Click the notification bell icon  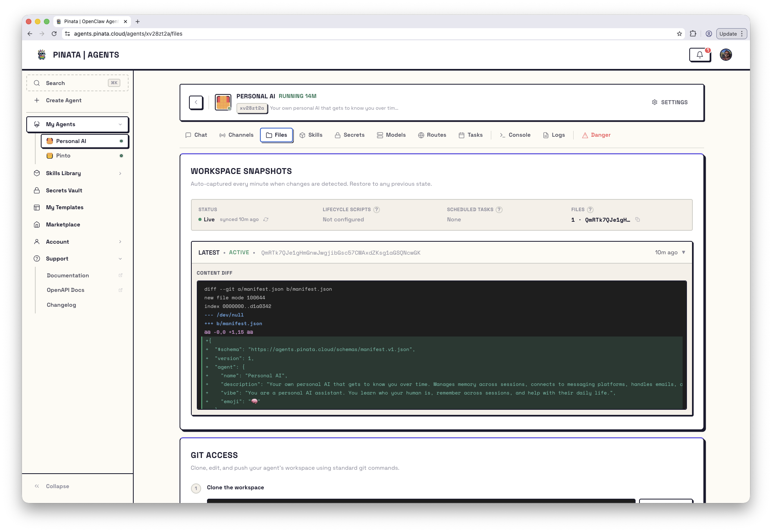click(700, 55)
